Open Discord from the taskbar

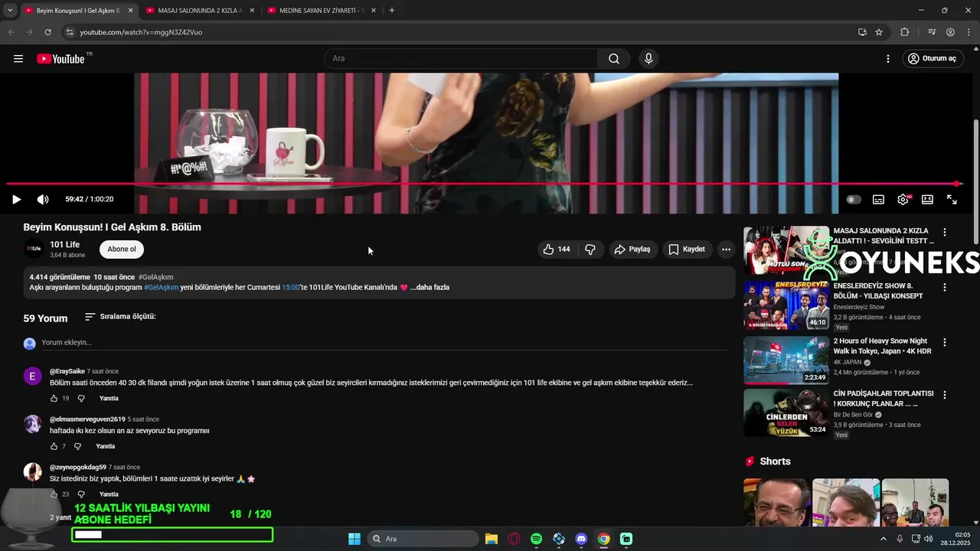(x=581, y=539)
